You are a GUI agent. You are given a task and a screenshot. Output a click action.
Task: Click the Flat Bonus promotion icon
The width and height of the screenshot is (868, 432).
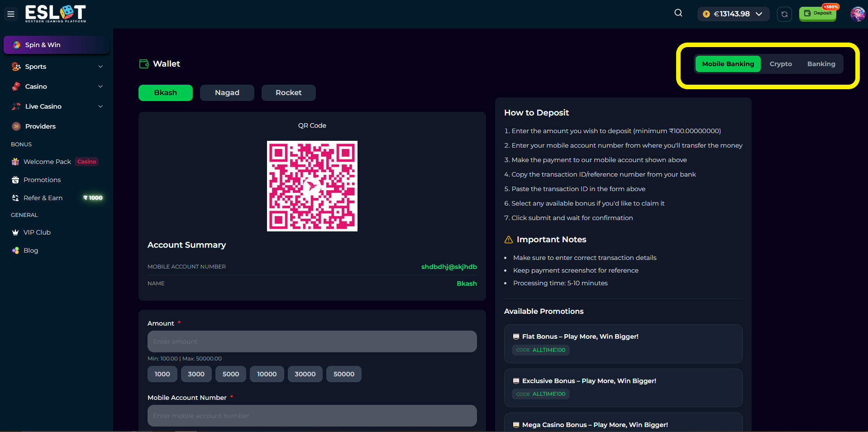pos(516,336)
